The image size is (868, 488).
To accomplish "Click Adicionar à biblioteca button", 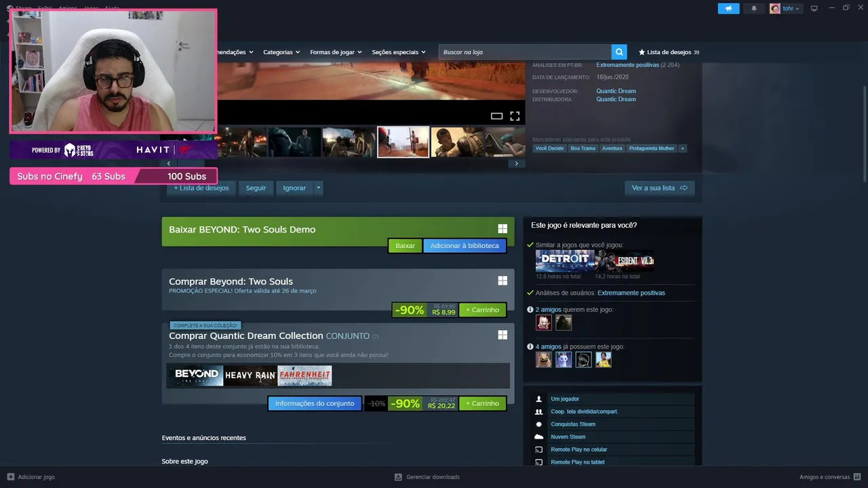I will click(x=465, y=245).
